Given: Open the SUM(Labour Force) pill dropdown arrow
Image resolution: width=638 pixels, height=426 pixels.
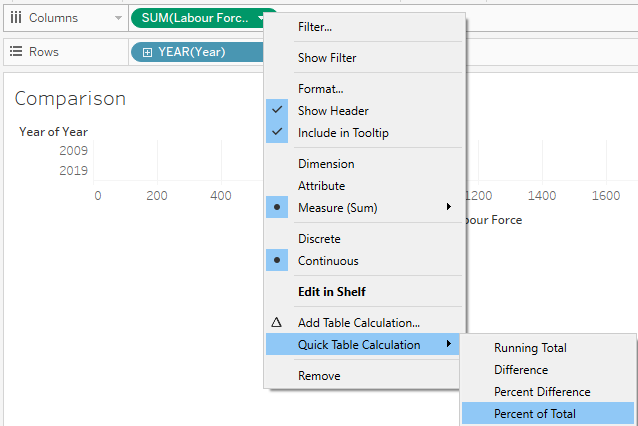Looking at the screenshot, I should coord(260,18).
